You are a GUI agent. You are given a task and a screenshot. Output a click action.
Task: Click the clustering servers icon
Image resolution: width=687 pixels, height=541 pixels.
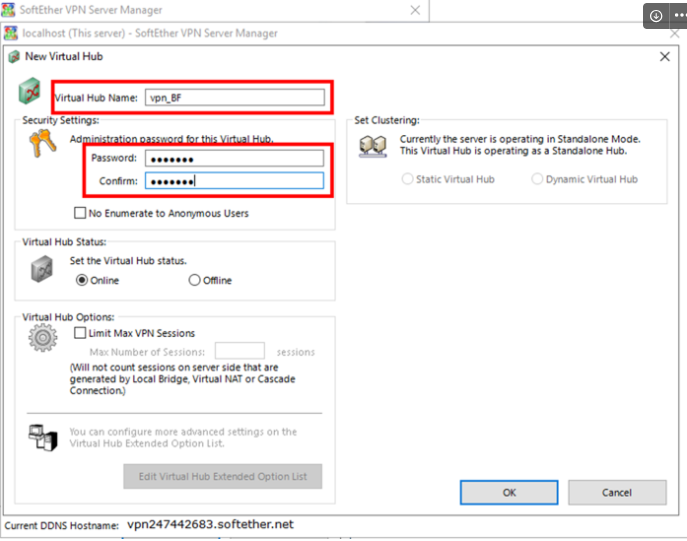373,147
